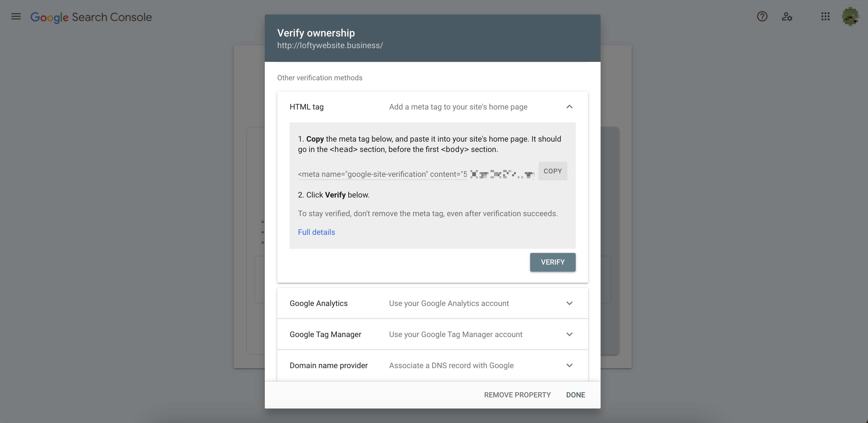
Task: Expand the Google Tag Manager method
Action: click(x=569, y=334)
